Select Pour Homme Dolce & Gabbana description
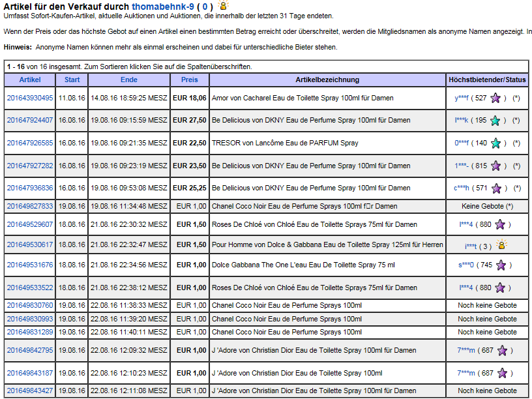The image size is (532, 399). tap(327, 244)
